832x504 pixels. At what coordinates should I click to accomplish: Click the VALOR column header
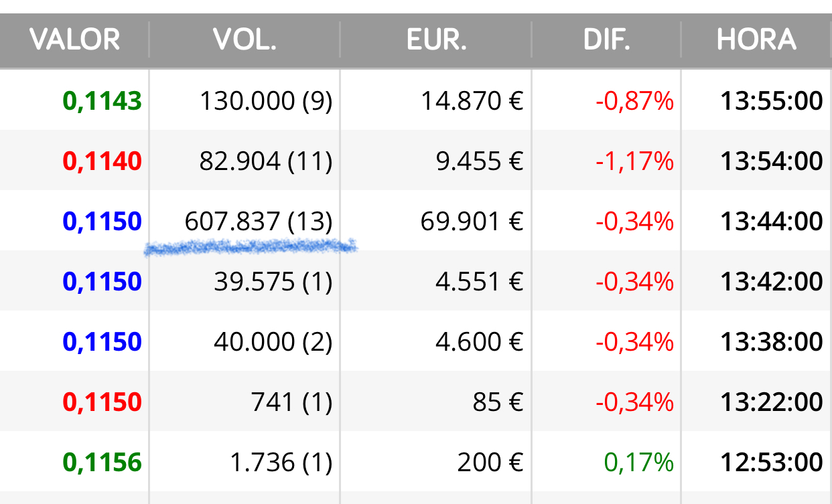[x=74, y=40]
